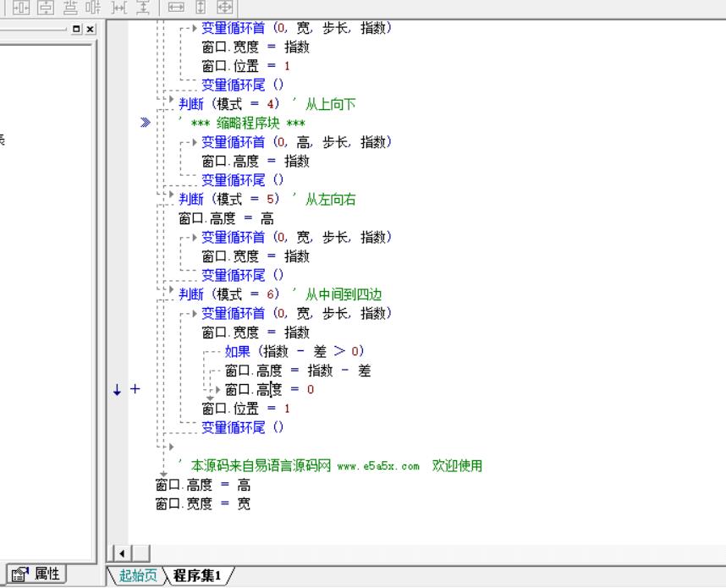This screenshot has height=588, width=726.
Task: Switch to the 程序集1 tab
Action: pyautogui.click(x=197, y=575)
